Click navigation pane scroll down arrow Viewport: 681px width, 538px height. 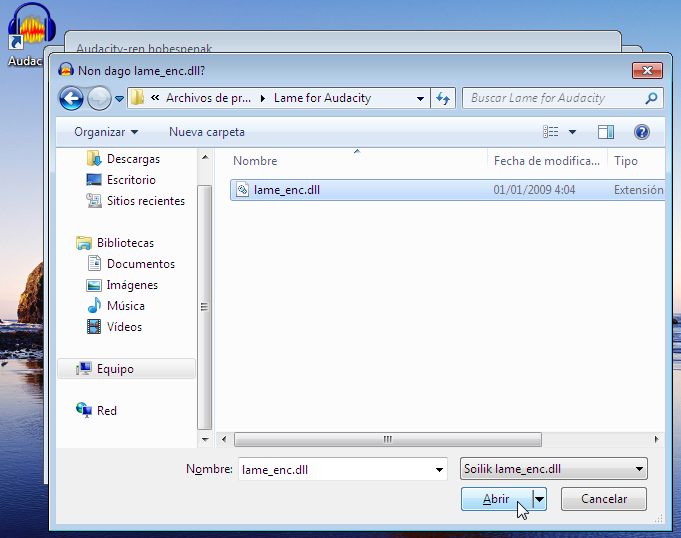point(205,439)
